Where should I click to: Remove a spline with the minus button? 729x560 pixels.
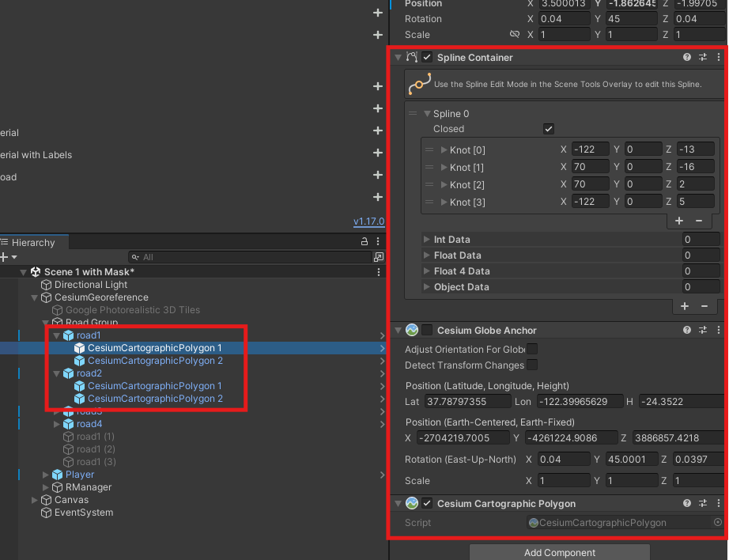704,306
